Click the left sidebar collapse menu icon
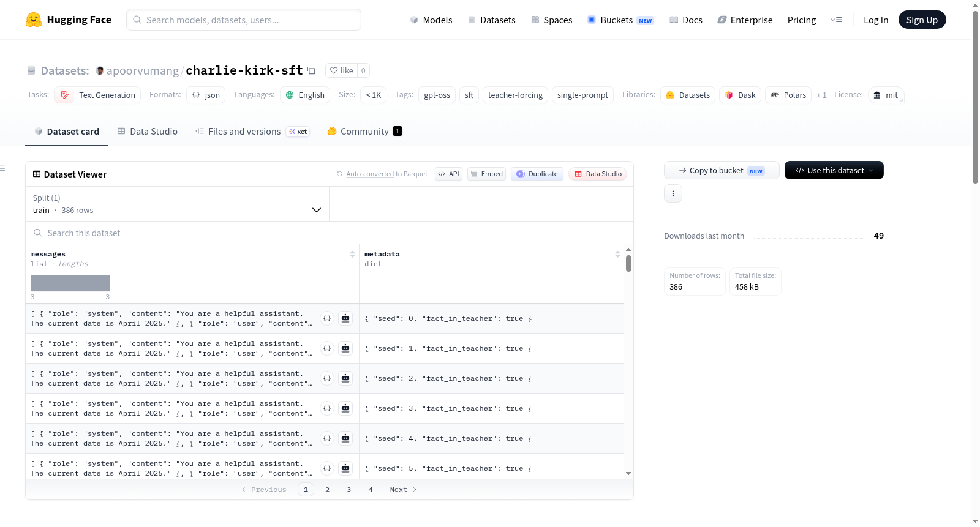The width and height of the screenshot is (980, 527). [2, 168]
